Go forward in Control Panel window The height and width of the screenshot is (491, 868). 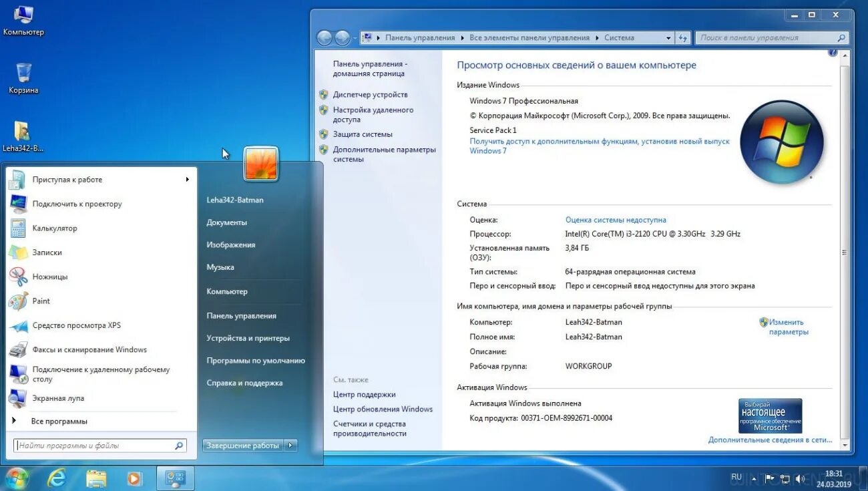[x=343, y=38]
